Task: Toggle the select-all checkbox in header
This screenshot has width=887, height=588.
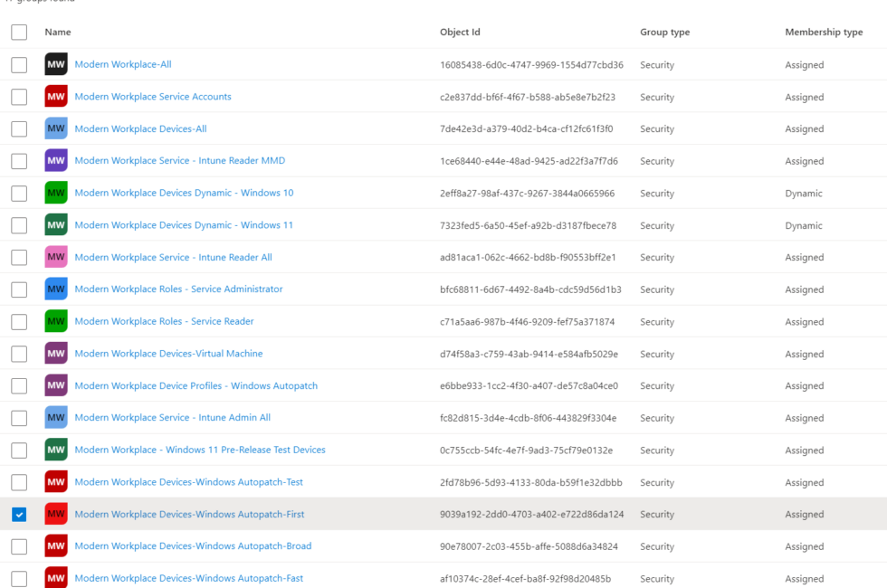Action: click(x=19, y=33)
